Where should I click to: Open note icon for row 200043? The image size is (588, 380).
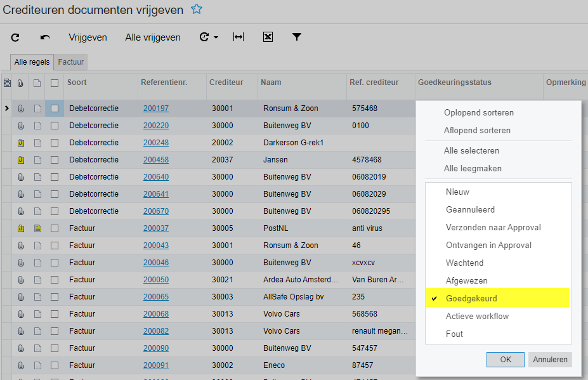(x=37, y=246)
